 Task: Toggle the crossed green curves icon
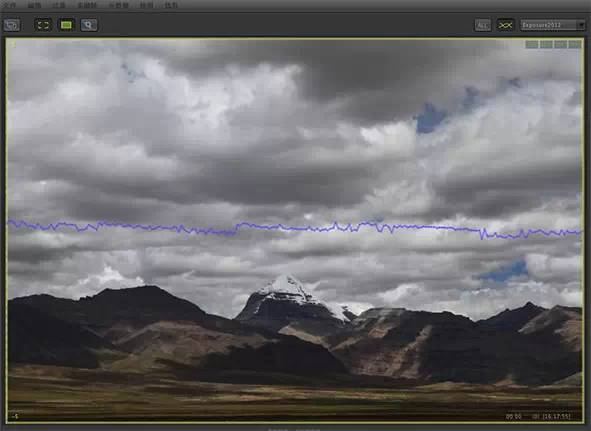coord(505,25)
